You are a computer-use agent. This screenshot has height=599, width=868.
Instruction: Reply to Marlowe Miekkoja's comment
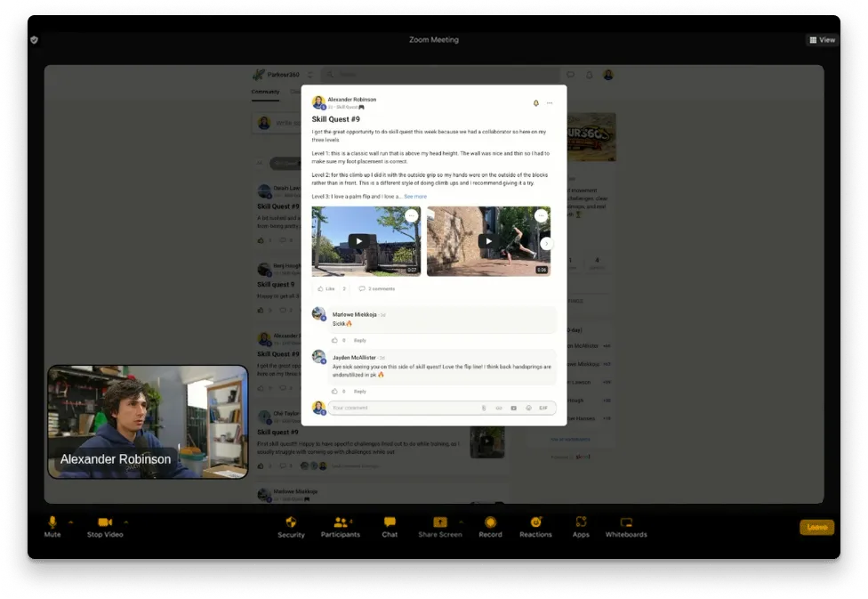tap(360, 340)
